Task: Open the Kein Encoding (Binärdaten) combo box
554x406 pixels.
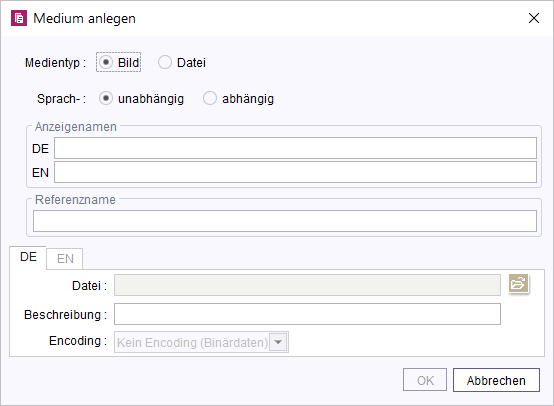Action: [x=201, y=342]
